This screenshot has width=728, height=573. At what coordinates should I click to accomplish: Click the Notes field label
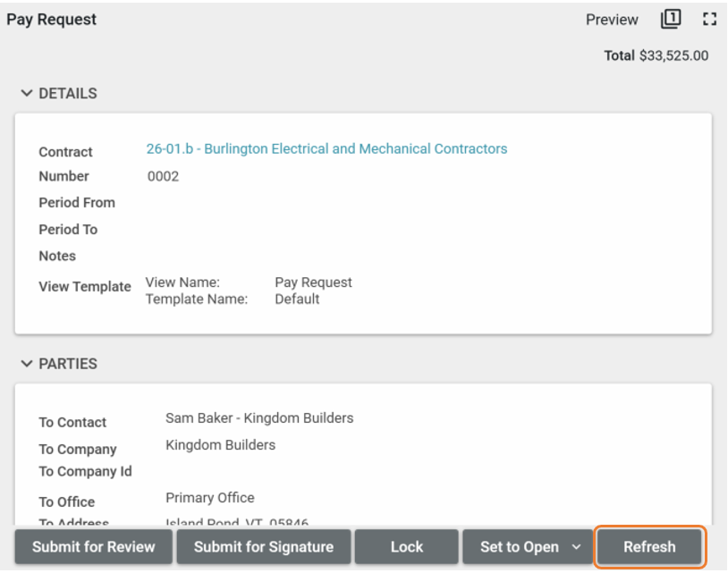(x=57, y=256)
